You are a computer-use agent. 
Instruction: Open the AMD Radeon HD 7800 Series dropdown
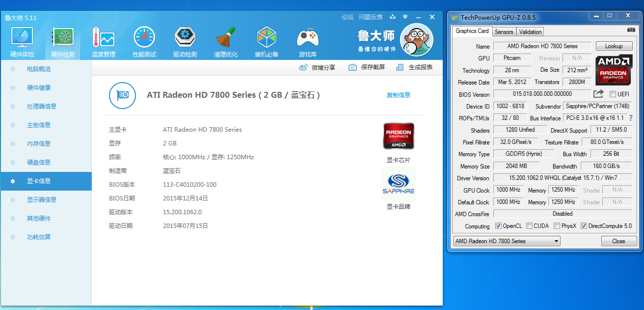(x=506, y=241)
